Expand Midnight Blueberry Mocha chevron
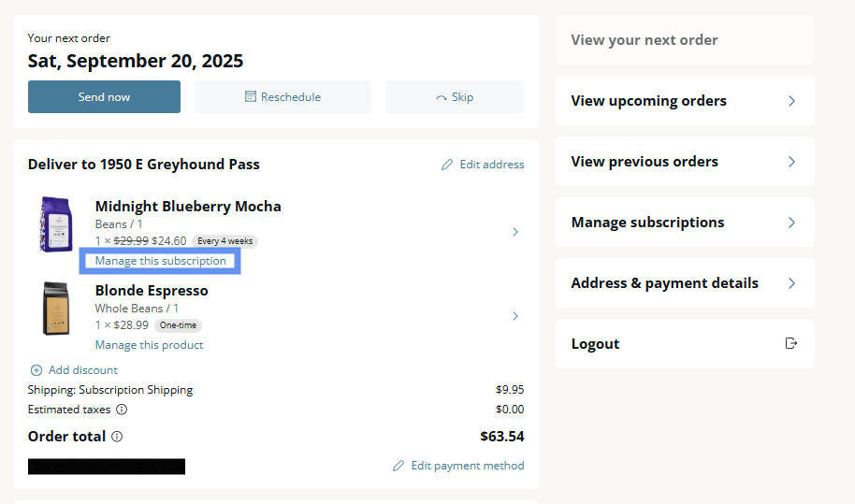The width and height of the screenshot is (855, 504). (515, 232)
